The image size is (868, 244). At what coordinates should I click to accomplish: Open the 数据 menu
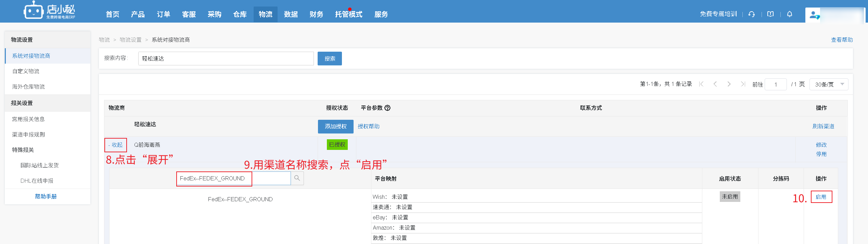[291, 14]
